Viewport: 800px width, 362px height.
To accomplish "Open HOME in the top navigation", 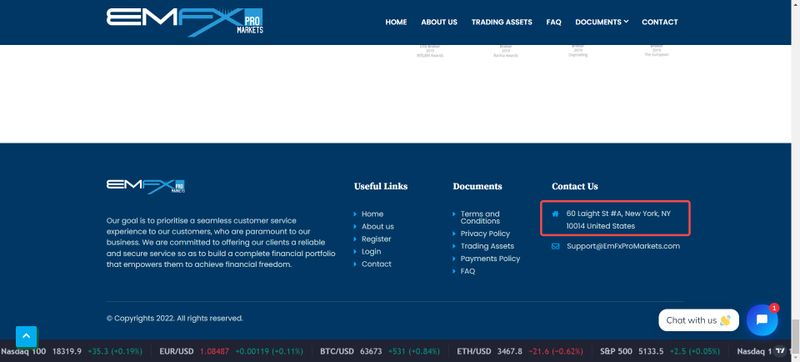I will pyautogui.click(x=396, y=22).
